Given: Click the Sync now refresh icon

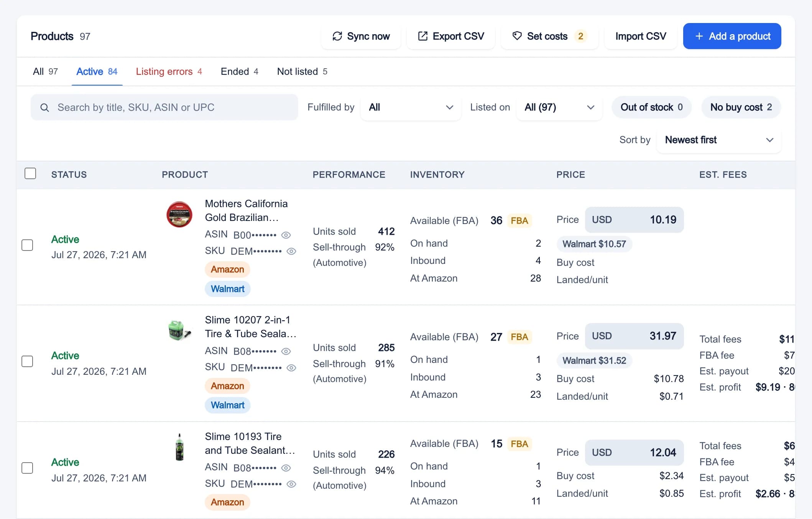Looking at the screenshot, I should pos(337,36).
